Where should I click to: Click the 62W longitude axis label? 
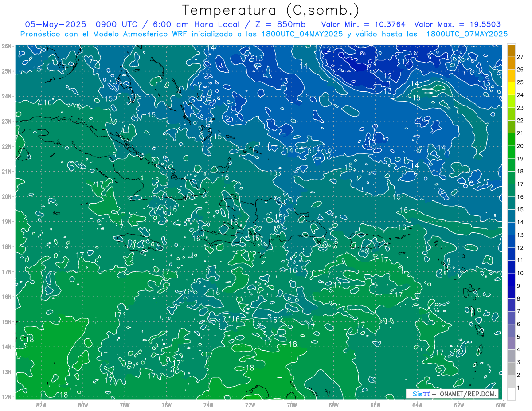[x=459, y=405]
